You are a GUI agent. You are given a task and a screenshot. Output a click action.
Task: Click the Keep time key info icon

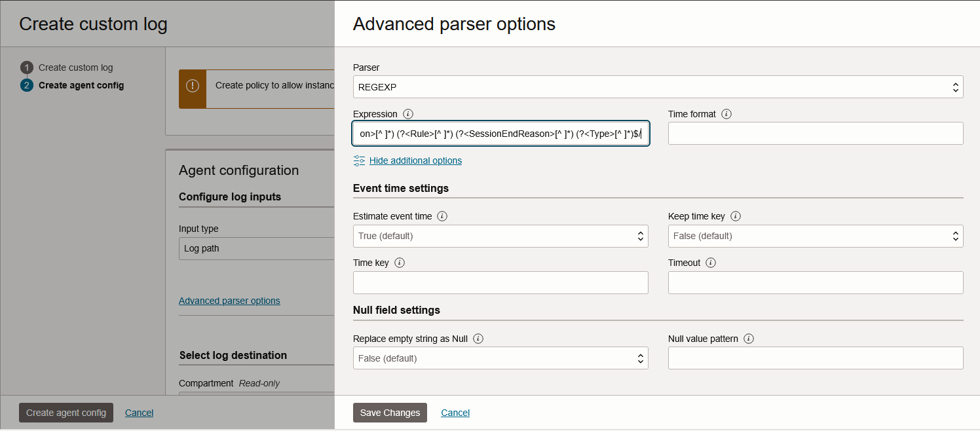tap(735, 216)
